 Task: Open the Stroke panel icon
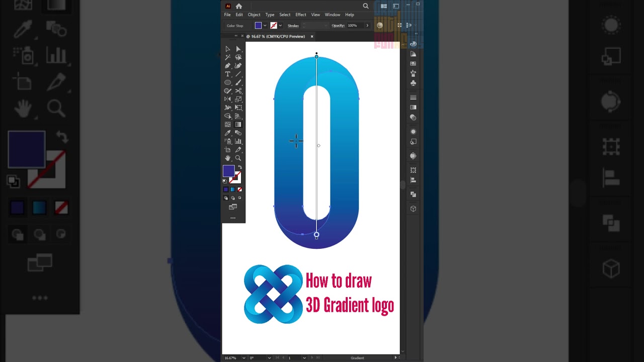(413, 97)
